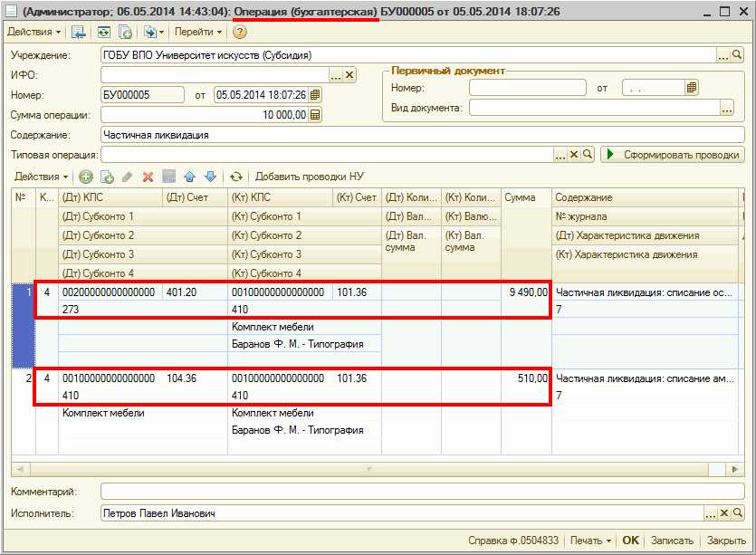This screenshot has width=756, height=555.
Task: Click the Записать button
Action: click(x=672, y=541)
